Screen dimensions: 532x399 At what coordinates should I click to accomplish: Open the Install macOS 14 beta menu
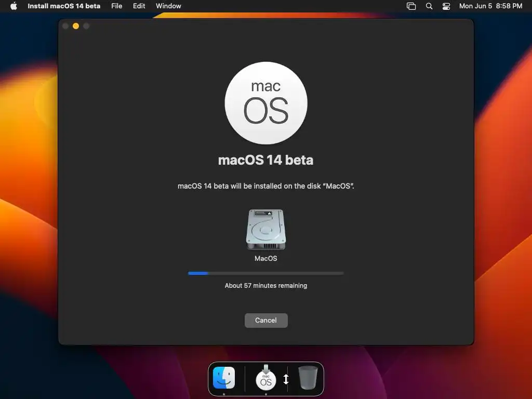coord(64,6)
